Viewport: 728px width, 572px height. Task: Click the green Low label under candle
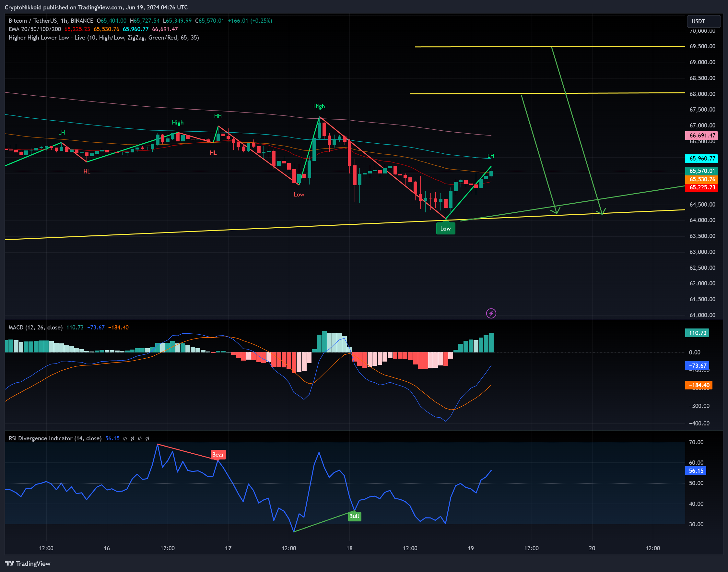[x=445, y=228]
